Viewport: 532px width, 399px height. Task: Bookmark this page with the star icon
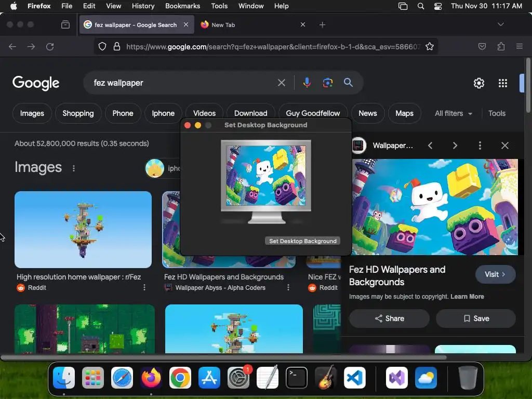click(x=430, y=46)
